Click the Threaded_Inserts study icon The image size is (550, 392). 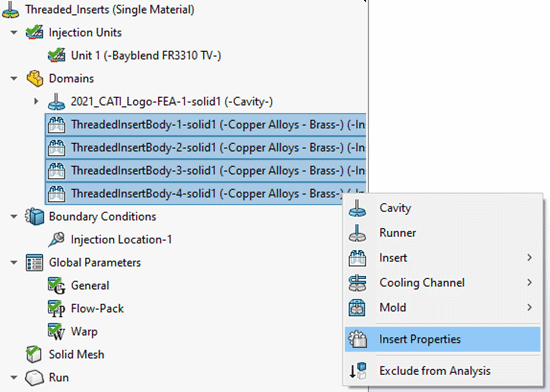[11, 9]
